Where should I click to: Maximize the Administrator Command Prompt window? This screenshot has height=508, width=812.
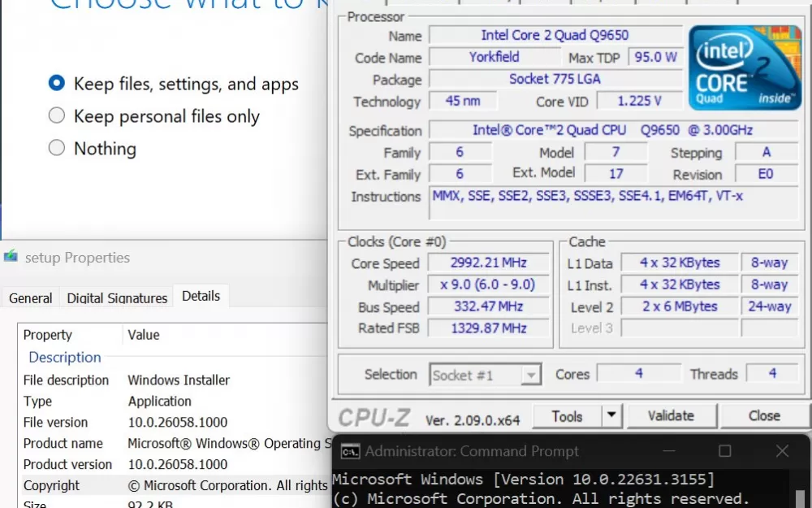coord(725,451)
